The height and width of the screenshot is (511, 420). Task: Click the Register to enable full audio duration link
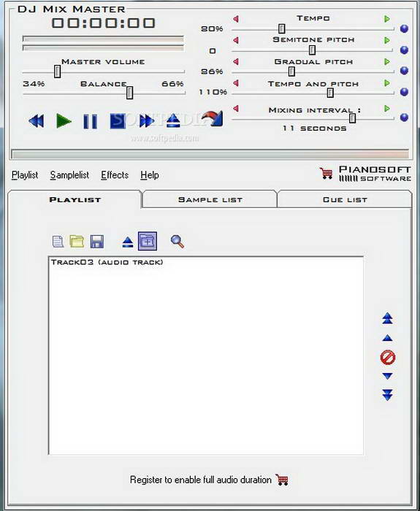tap(201, 480)
